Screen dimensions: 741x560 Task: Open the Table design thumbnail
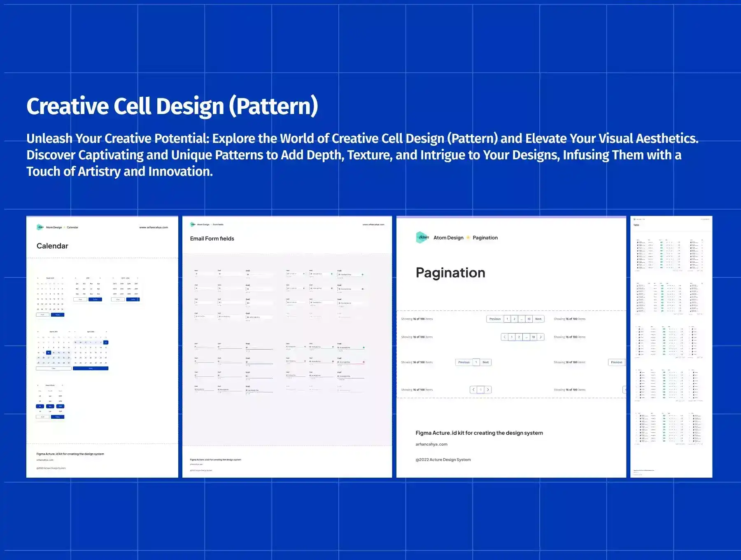click(x=671, y=347)
